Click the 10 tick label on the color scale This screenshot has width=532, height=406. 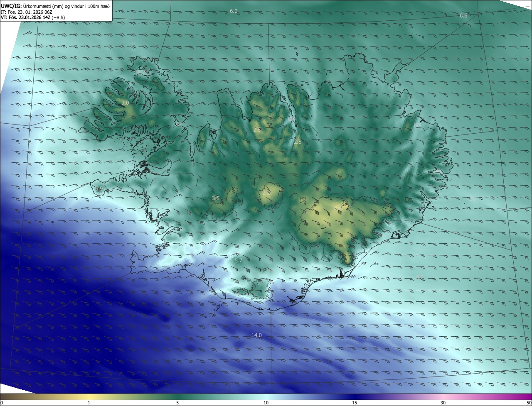[x=266, y=403]
